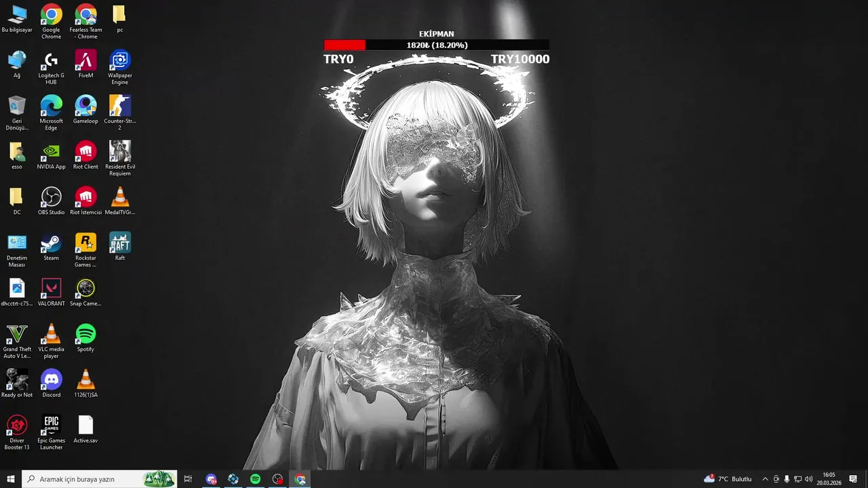Select the dhcctrt-c75... image file

point(17,293)
